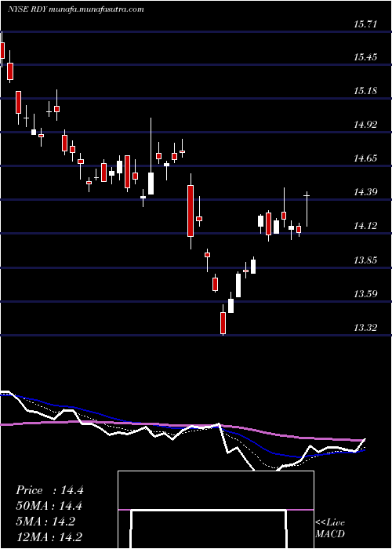Click the 14.65 price axis label

tap(365, 158)
